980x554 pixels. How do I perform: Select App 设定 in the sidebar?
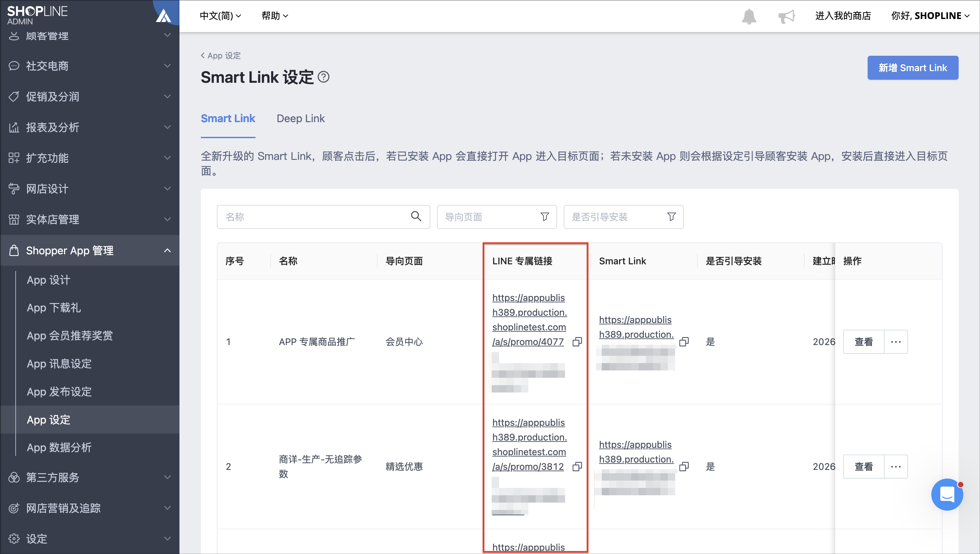coord(48,420)
